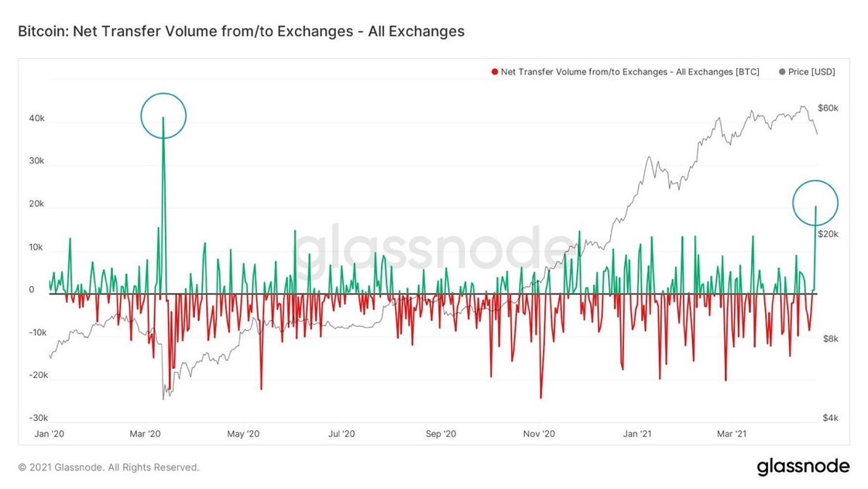Click the $60k price axis label
Image resolution: width=868 pixels, height=489 pixels.
point(829,108)
